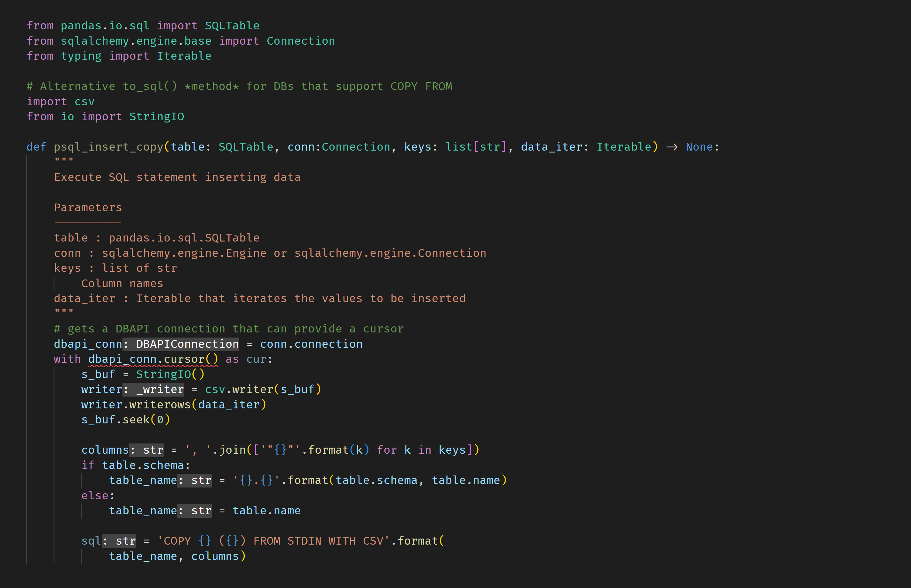The height and width of the screenshot is (588, 911).
Task: Click docstring line 'data_iter : Iterable that iterates'
Action: tap(260, 299)
